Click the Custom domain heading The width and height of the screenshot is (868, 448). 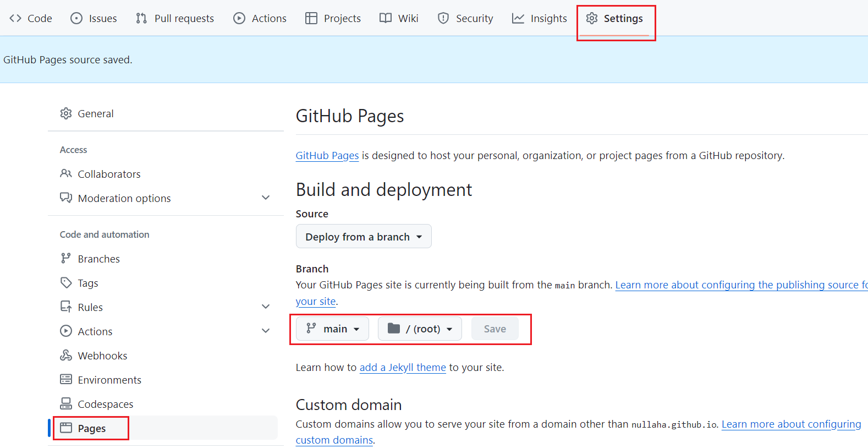(349, 405)
